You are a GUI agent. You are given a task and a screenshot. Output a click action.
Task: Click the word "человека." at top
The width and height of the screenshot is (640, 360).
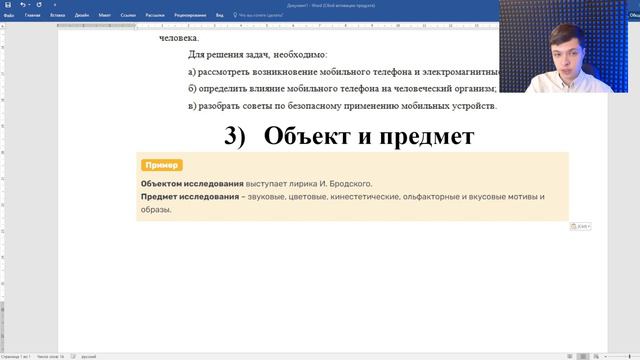(179, 38)
